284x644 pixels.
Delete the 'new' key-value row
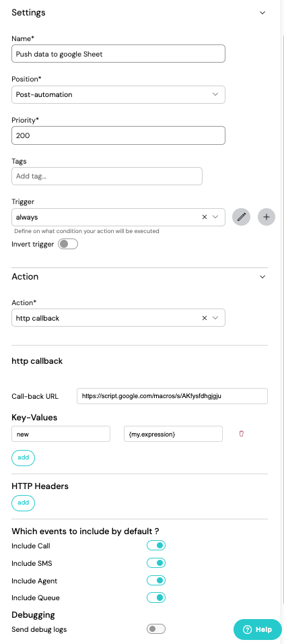[242, 433]
